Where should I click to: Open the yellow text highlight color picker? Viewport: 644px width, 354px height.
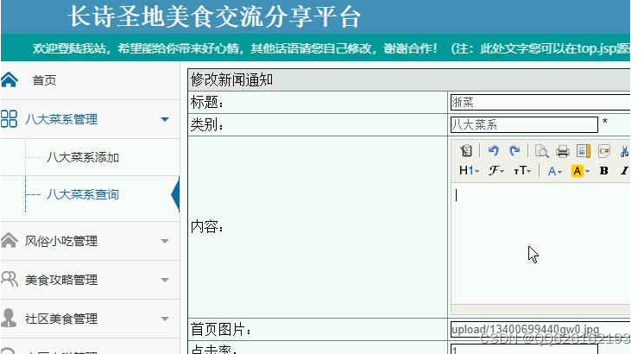click(580, 171)
